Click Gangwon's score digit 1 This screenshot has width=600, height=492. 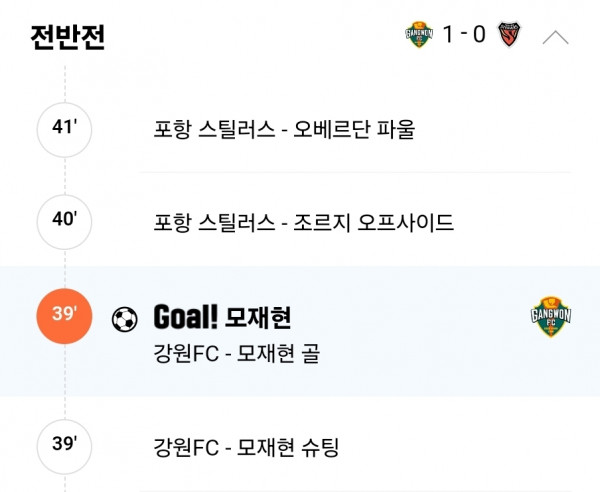[448, 35]
